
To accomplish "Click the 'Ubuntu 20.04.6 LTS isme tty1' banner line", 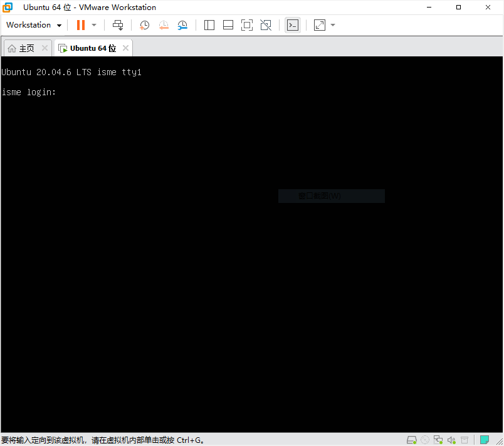I will (71, 72).
